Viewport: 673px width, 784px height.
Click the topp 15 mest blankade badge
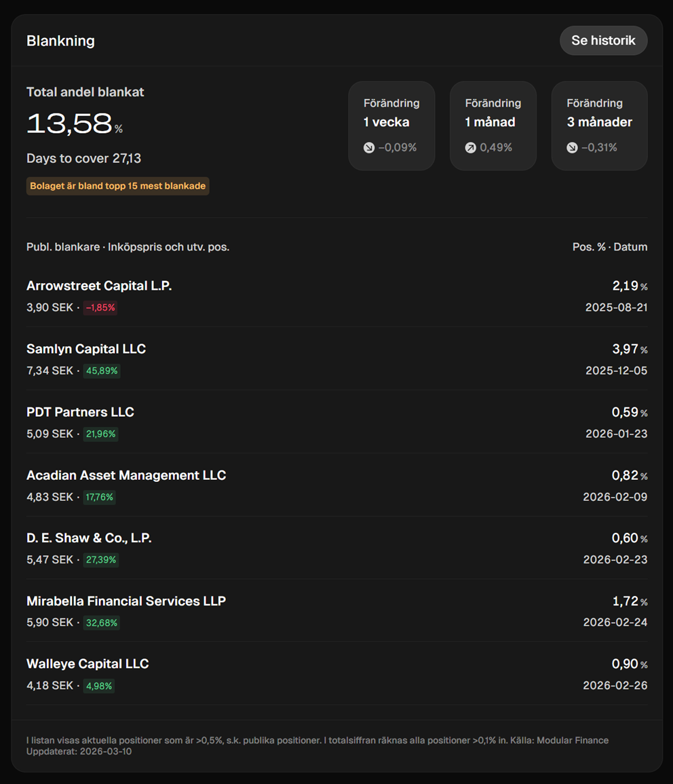click(x=118, y=186)
